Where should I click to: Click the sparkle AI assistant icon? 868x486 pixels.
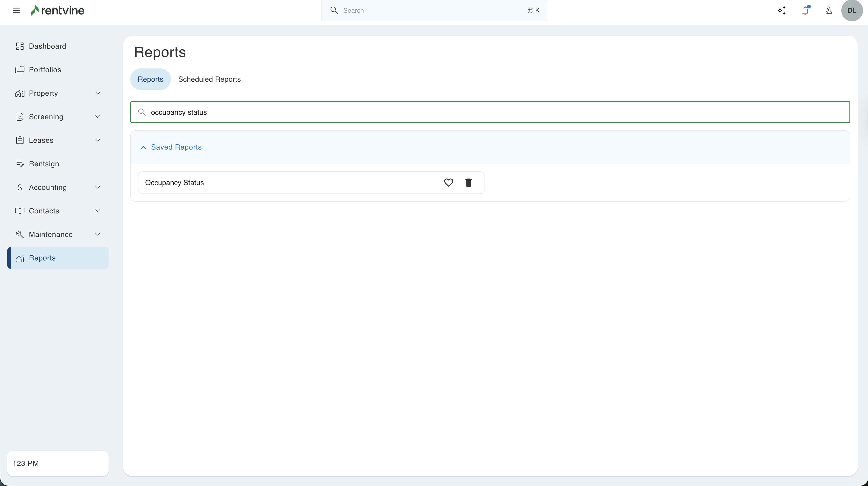[x=782, y=10]
